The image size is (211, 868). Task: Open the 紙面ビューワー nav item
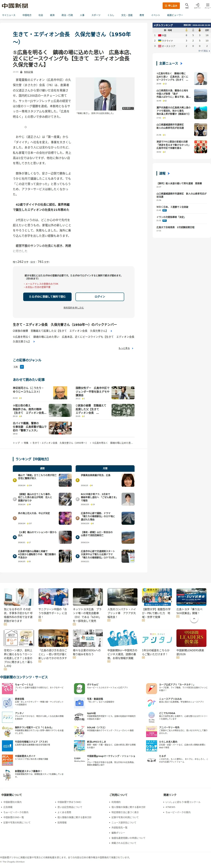coord(175,15)
